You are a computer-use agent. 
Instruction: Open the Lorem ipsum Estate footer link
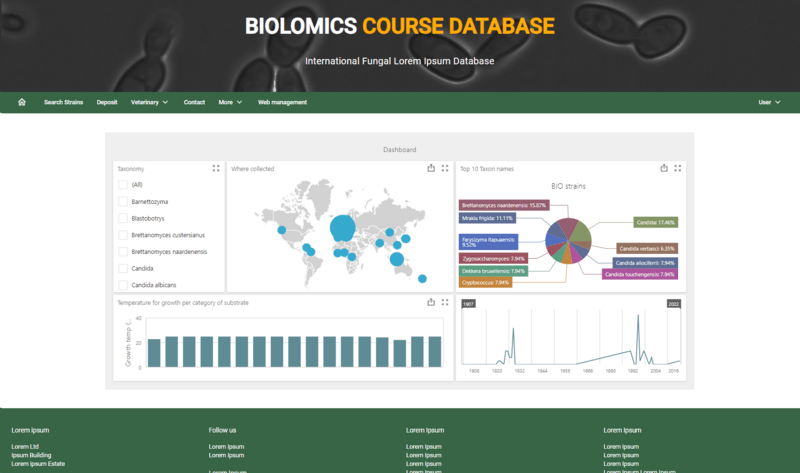(x=38, y=464)
